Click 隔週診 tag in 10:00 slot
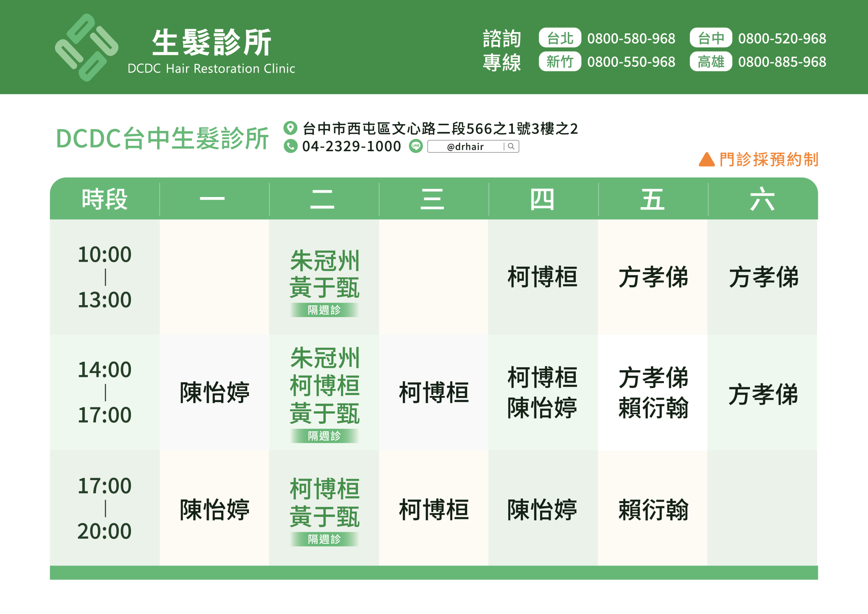Image resolution: width=868 pixels, height=614 pixels. point(324,310)
